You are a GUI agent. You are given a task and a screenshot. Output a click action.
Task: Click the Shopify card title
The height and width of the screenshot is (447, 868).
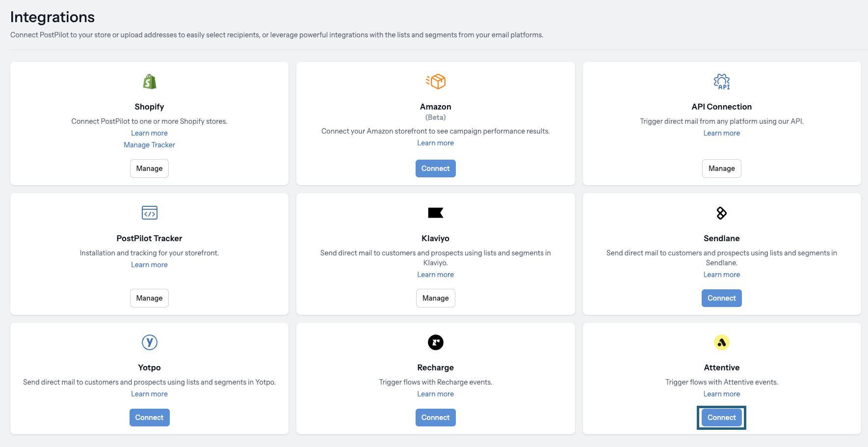[x=150, y=107]
